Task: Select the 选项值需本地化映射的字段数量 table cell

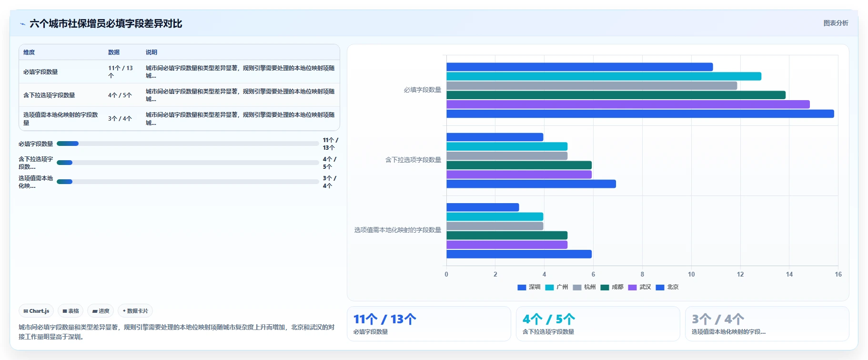Action: (x=61, y=119)
